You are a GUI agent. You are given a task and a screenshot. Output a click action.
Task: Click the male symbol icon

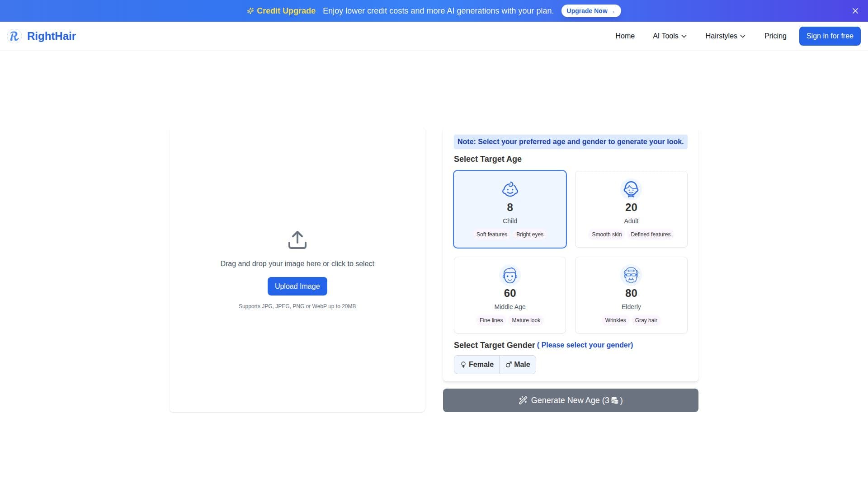[x=509, y=365]
